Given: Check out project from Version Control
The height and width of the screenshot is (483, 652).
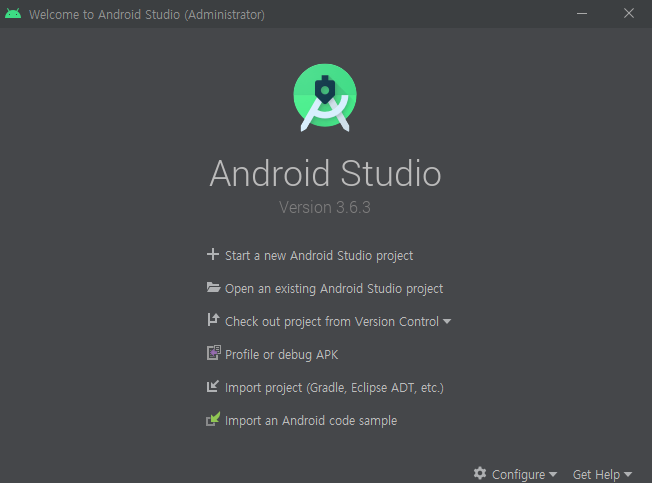Looking at the screenshot, I should 332,321.
